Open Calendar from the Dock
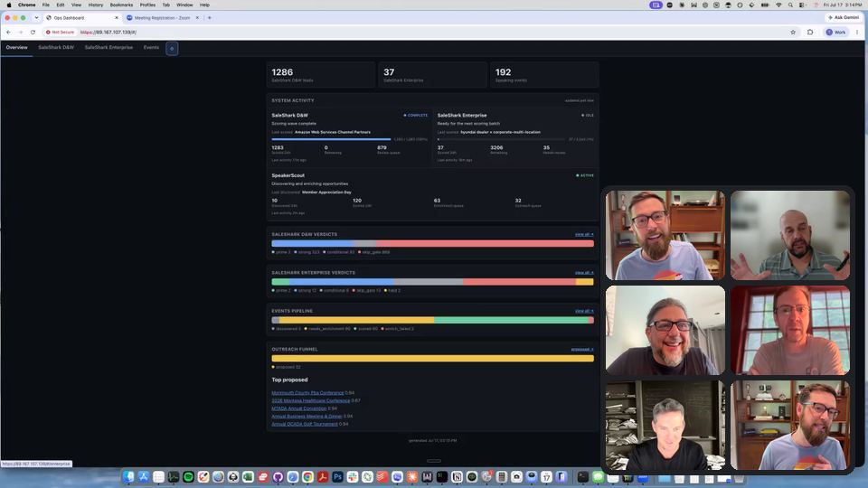Screen dimensions: 868x488 pos(546,476)
